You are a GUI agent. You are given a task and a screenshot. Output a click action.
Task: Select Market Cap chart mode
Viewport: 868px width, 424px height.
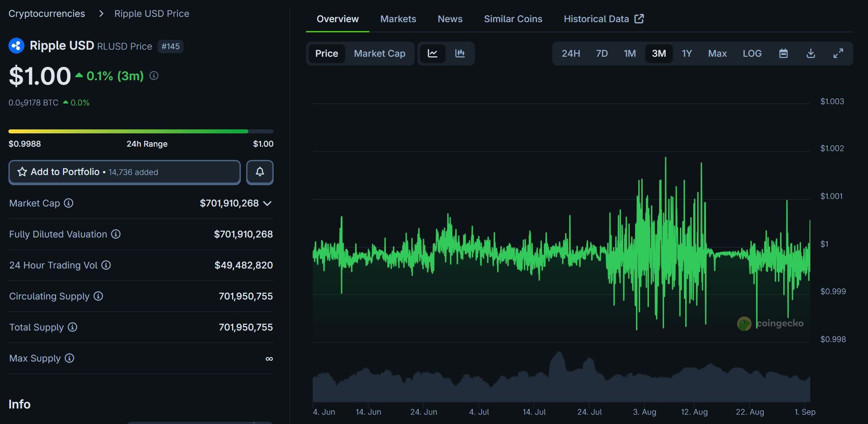point(380,54)
